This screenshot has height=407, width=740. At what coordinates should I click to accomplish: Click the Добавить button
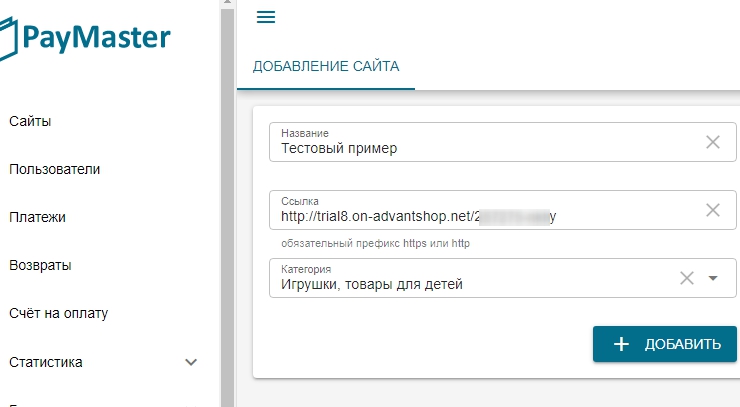pyautogui.click(x=664, y=344)
